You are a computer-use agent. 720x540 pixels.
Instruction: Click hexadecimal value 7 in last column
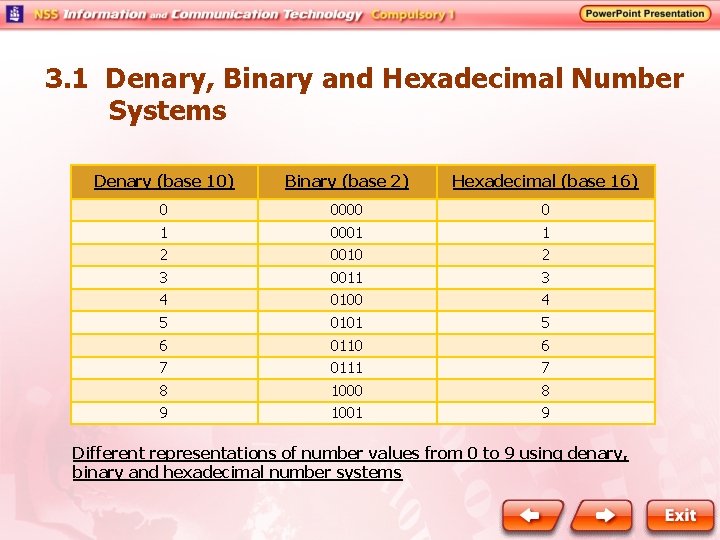[545, 368]
